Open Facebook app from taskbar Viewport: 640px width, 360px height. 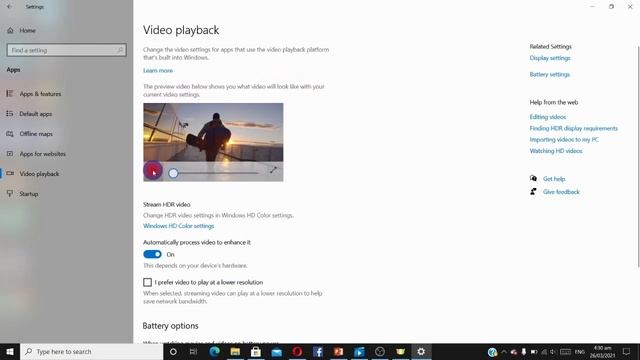tap(318, 351)
